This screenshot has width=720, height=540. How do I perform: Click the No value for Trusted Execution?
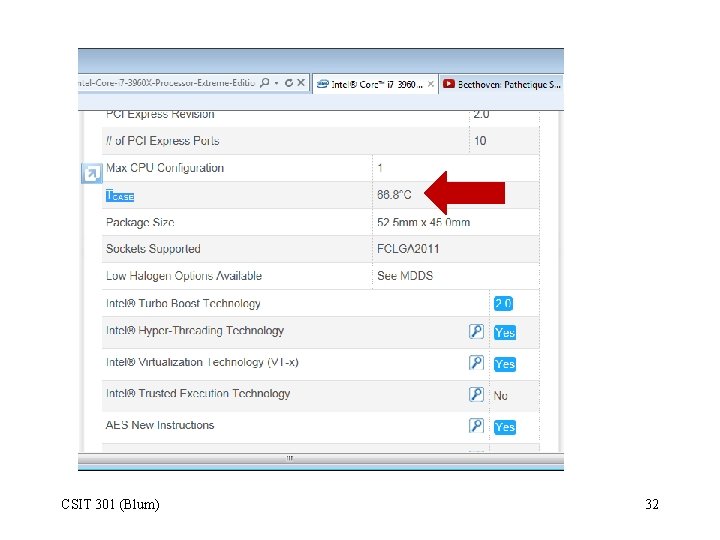click(501, 396)
